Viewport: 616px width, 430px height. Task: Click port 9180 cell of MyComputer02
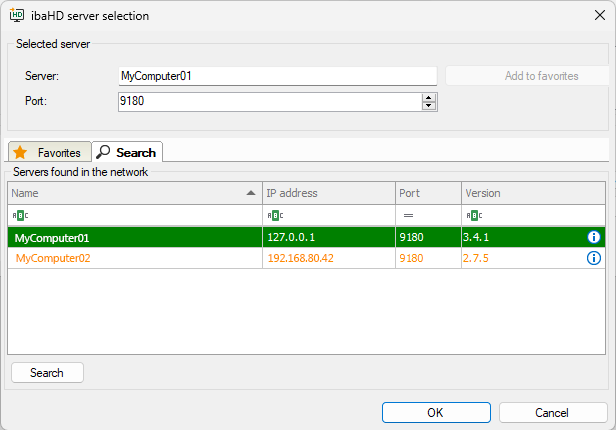(428, 258)
